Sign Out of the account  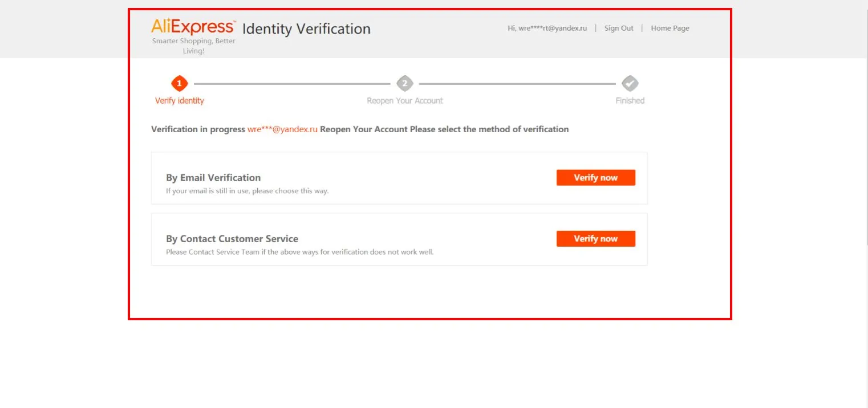[619, 28]
